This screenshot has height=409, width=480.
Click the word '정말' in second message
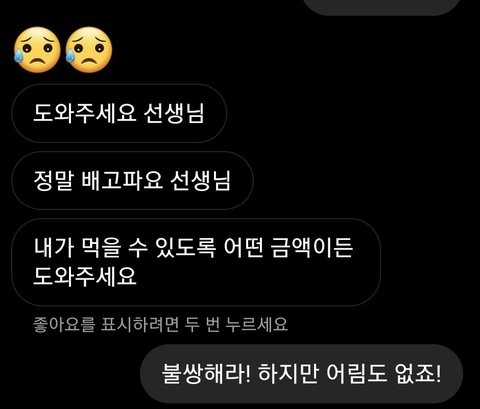point(53,180)
